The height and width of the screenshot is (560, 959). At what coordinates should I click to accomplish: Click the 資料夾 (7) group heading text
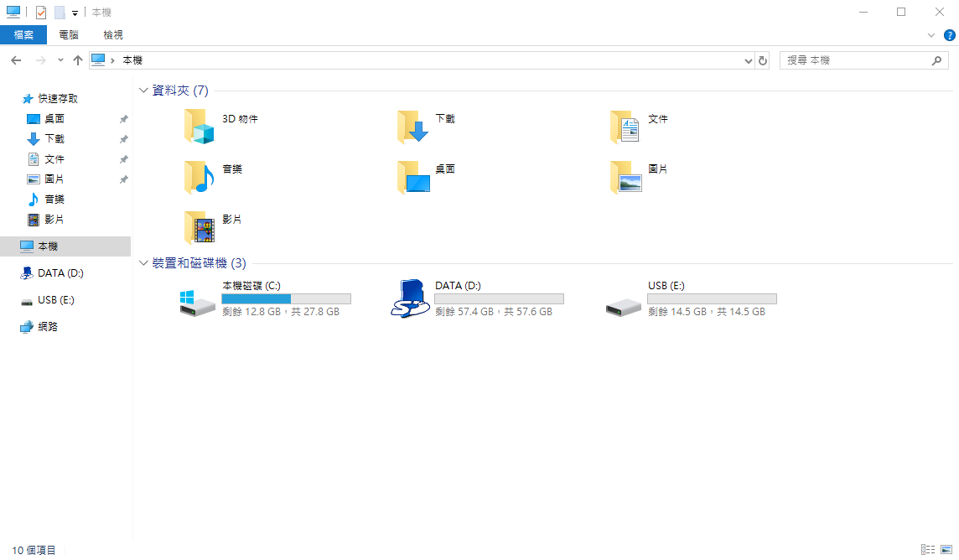click(x=180, y=91)
